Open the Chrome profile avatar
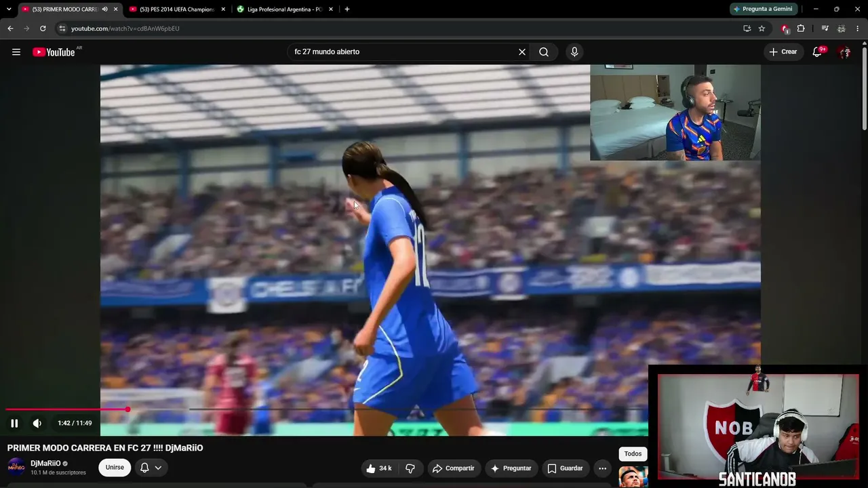Image resolution: width=868 pixels, height=488 pixels. pyautogui.click(x=842, y=28)
